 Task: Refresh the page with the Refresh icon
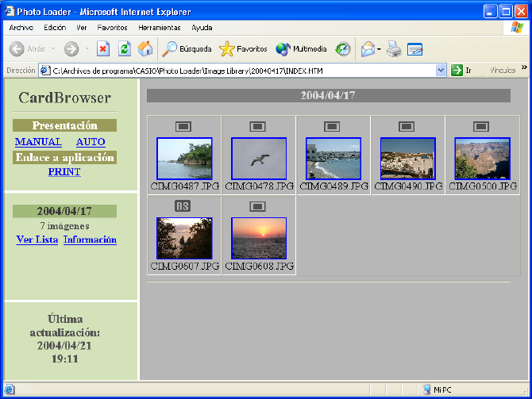125,49
